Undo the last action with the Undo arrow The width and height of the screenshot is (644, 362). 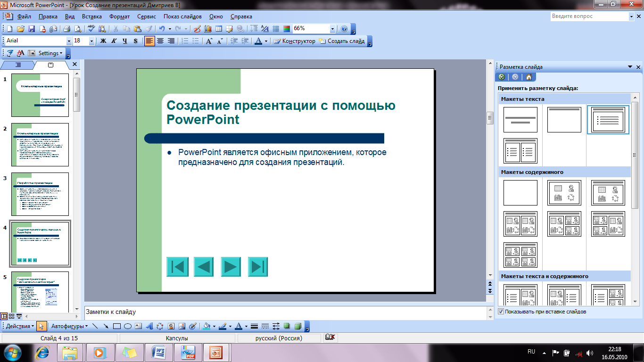click(x=162, y=29)
